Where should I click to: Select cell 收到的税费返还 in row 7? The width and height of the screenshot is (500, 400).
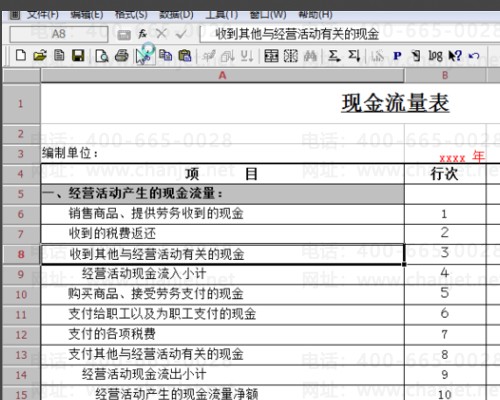pos(222,234)
